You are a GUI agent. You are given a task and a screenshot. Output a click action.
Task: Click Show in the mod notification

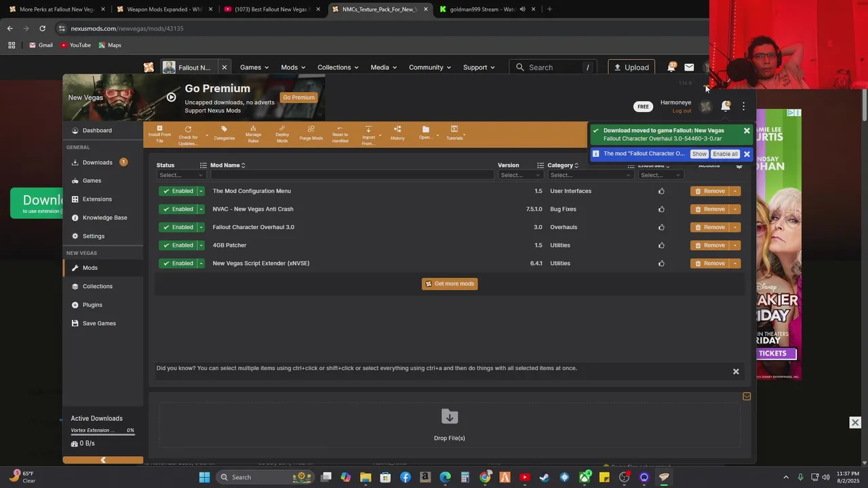click(x=699, y=154)
